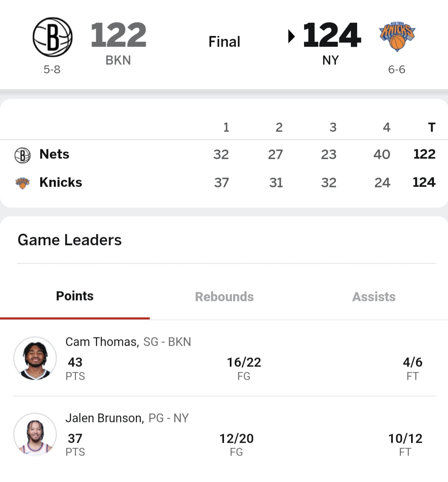The height and width of the screenshot is (482, 448).
Task: Switch to the Assists tab
Action: [x=374, y=297]
